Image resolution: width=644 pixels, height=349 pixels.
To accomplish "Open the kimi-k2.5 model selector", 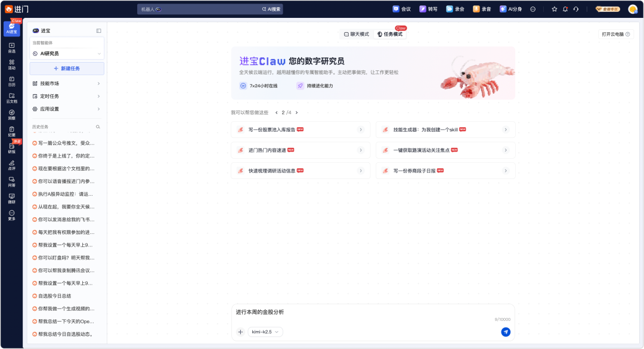I will tap(265, 332).
